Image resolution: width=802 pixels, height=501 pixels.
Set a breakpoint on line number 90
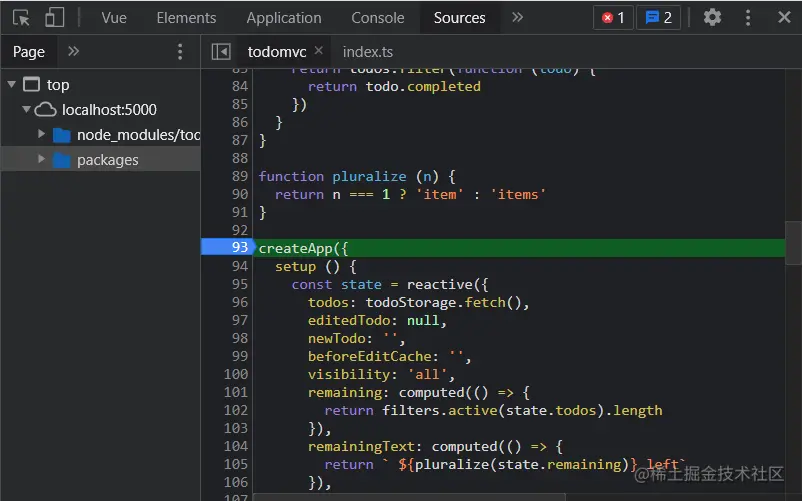tap(239, 194)
